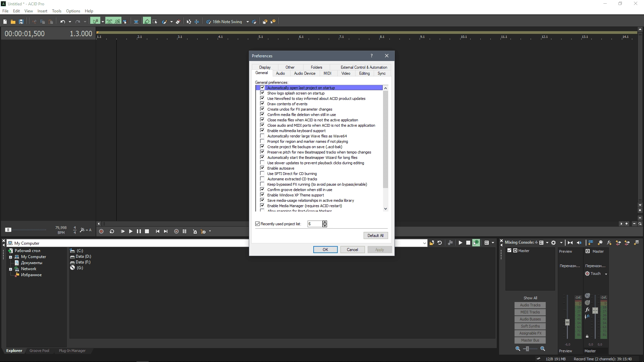Toggle Draw contents of events option
Screen dimensions: 644x362
coord(262,104)
